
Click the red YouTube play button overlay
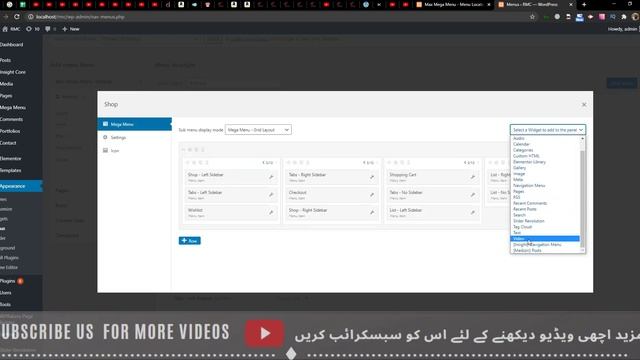(x=264, y=333)
